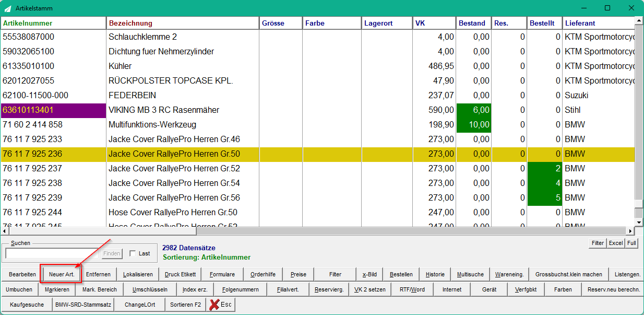This screenshot has width=644, height=315.
Task: Click the vertical scrollbar up arrow
Action: (x=639, y=21)
